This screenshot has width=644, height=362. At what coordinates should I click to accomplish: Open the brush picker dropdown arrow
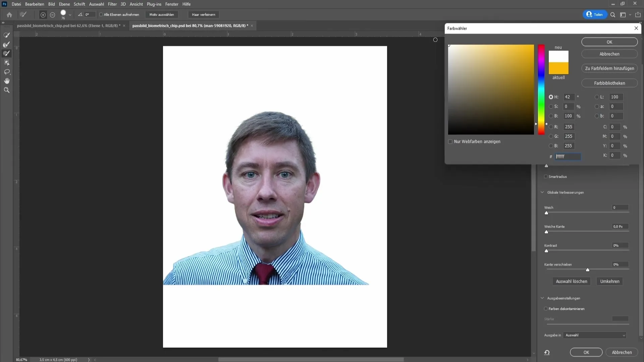[70, 15]
